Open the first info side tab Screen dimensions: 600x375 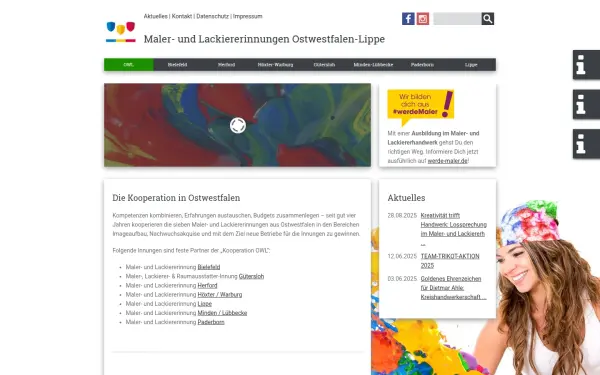[586, 65]
